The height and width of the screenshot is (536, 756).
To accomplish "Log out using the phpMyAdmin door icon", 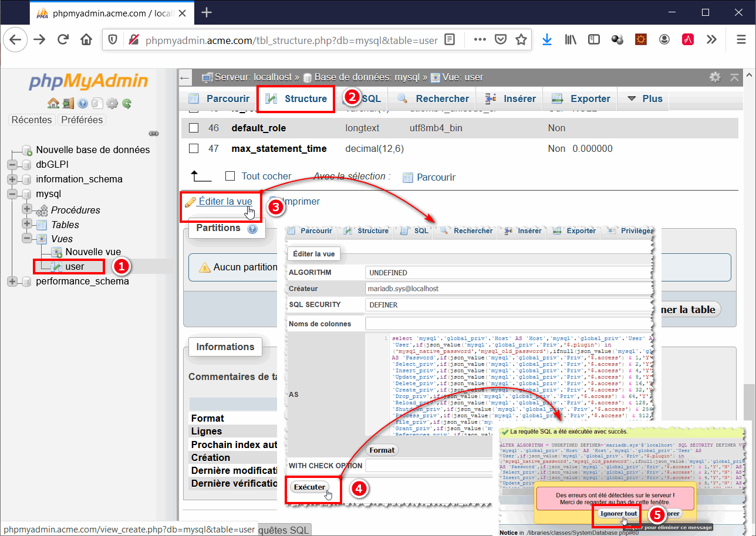I will tap(68, 103).
